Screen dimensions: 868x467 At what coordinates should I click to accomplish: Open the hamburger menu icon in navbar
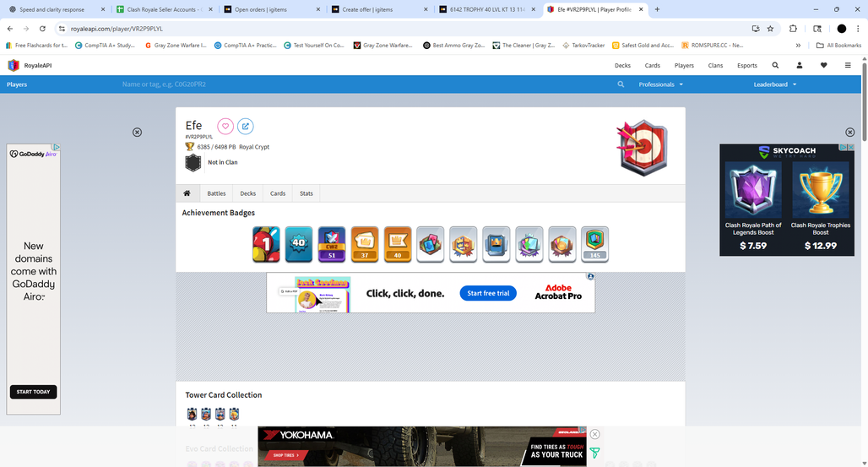point(848,65)
